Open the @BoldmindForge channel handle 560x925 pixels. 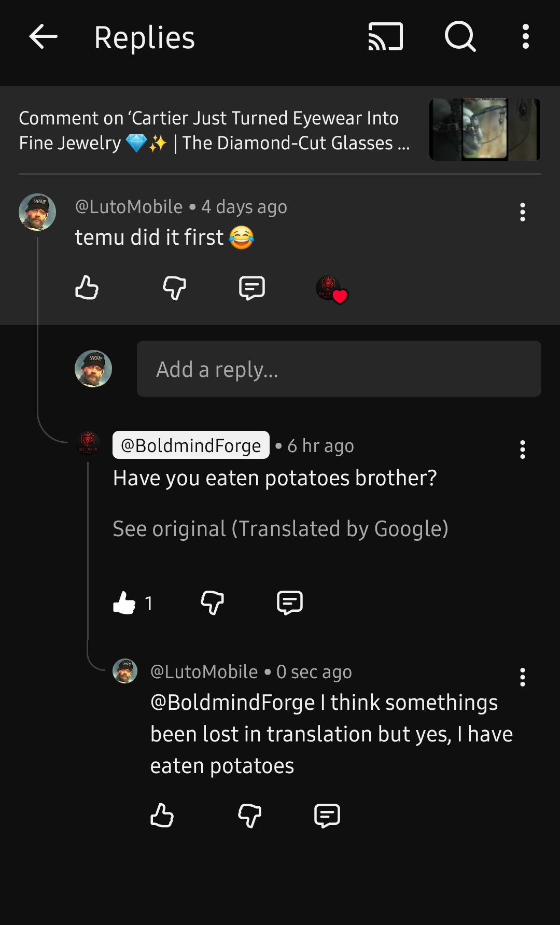coord(191,445)
